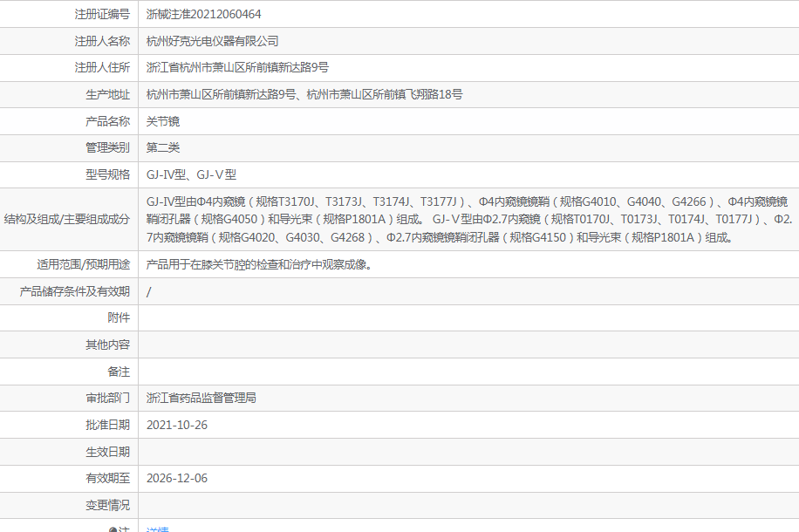Click the 结构及组成/主要组成成分 row label

[67, 220]
